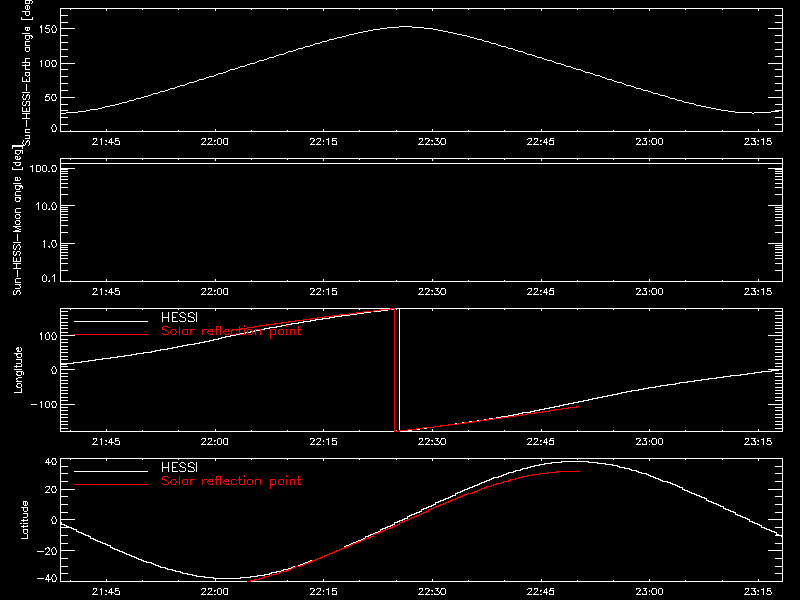Click "22:45" time tick under Moon angle plot
Screen dimensions: 800x600
(541, 292)
